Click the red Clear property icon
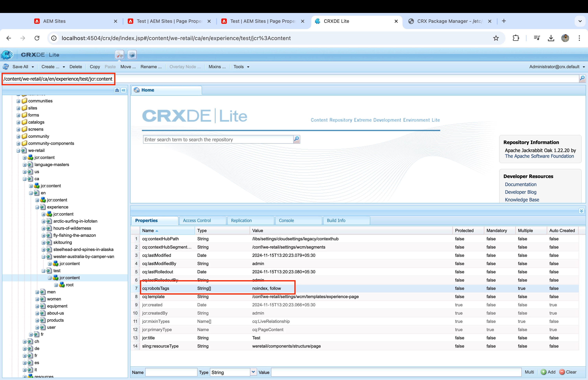The image size is (588, 380). click(562, 372)
